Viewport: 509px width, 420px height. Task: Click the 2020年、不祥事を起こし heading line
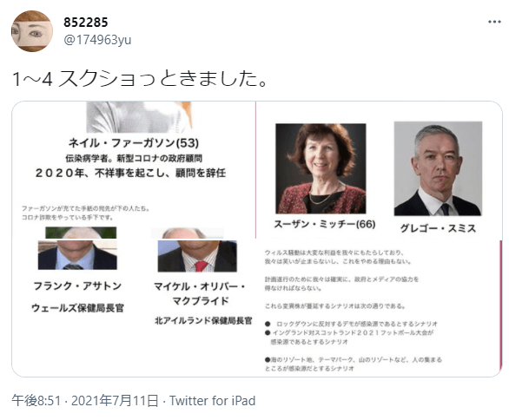tap(130, 173)
